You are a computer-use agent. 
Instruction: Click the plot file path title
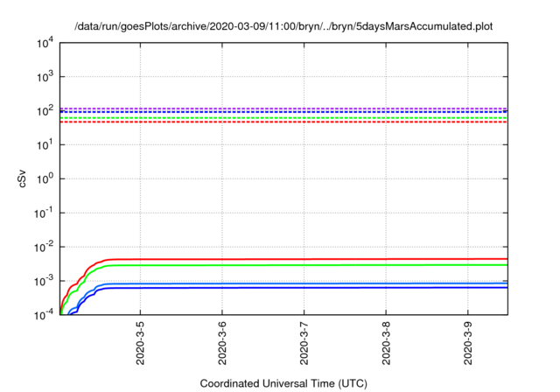click(x=283, y=26)
